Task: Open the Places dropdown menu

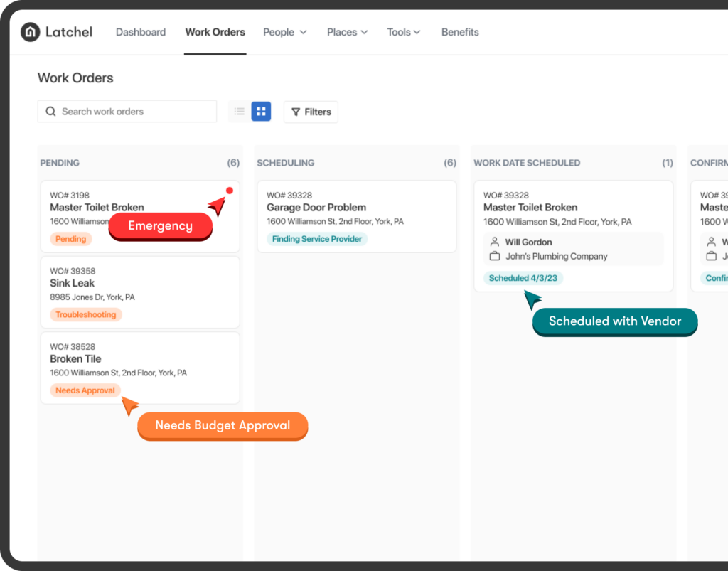Action: pyautogui.click(x=347, y=32)
